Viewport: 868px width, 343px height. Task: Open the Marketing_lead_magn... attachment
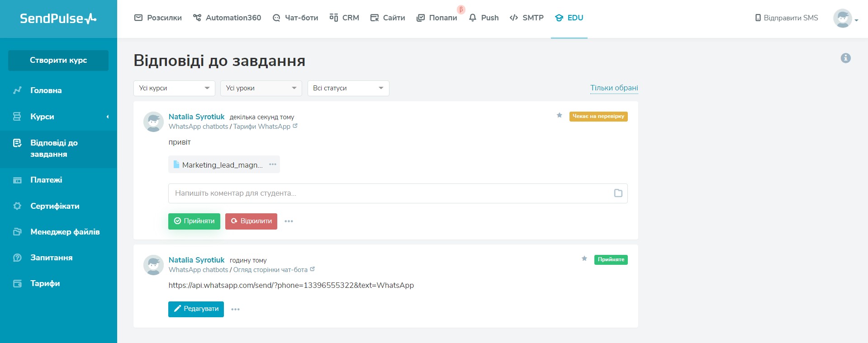coord(218,165)
